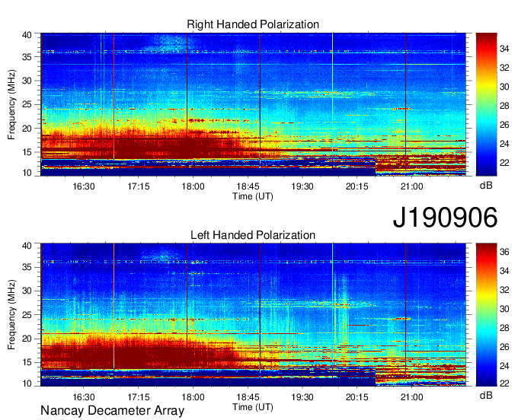Click the 36 value on Left Handed colorbar
Screen dimensions: 518x420
(x=504, y=252)
